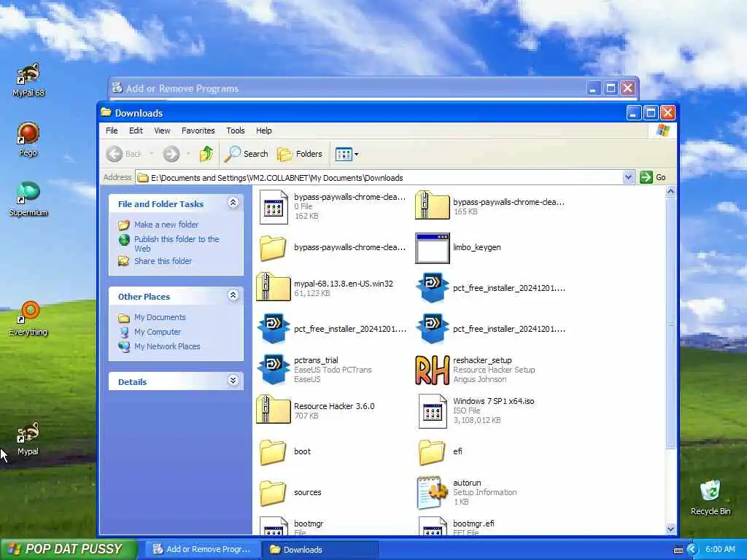Image resolution: width=747 pixels, height=560 pixels.
Task: Click the keyboard icon in the system tray
Action: pos(678,550)
